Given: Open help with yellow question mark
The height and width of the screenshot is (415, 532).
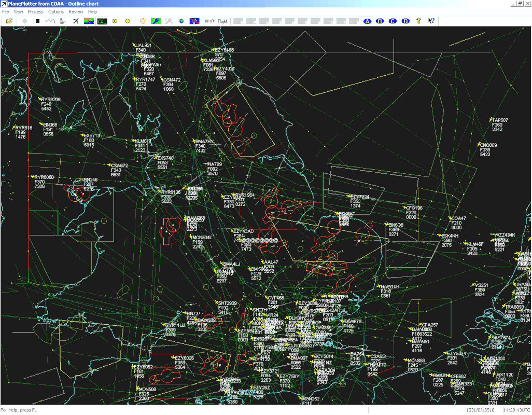Looking at the screenshot, I should pyautogui.click(x=418, y=21).
